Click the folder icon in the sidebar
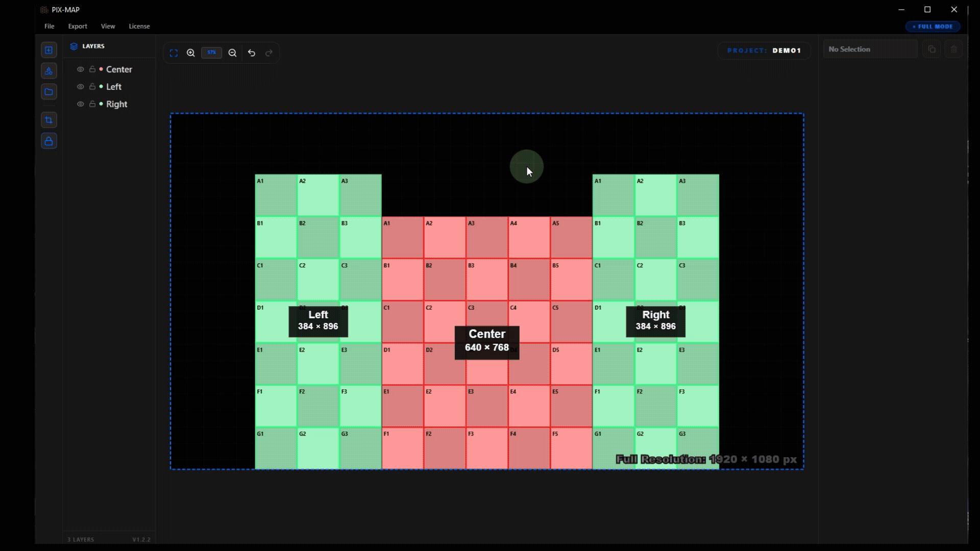Screen dimensions: 980x551 tap(48, 92)
